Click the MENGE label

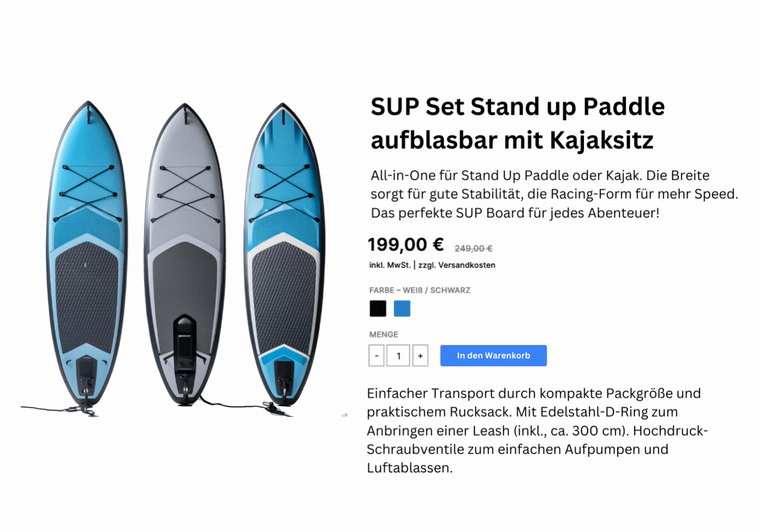coord(383,334)
